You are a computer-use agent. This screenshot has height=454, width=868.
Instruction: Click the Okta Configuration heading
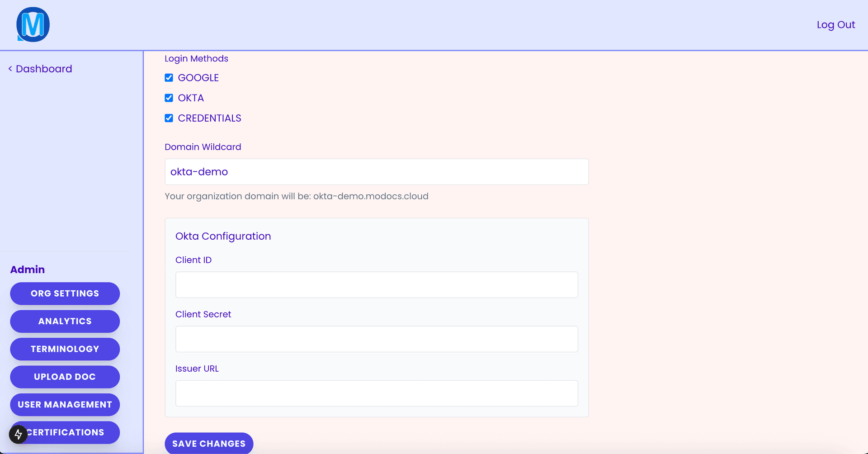(223, 236)
